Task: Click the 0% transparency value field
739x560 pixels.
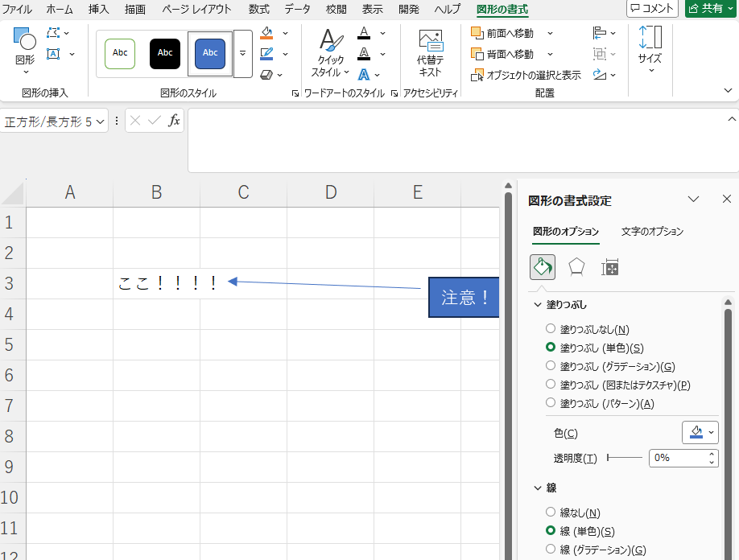Action: pyautogui.click(x=678, y=458)
